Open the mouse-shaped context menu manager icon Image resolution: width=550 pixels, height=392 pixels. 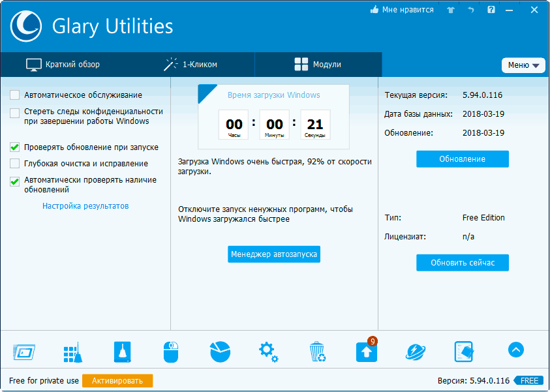click(x=170, y=352)
